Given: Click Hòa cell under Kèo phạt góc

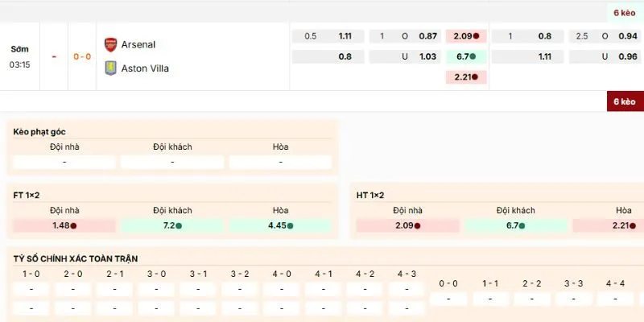Looking at the screenshot, I should pos(280,162).
